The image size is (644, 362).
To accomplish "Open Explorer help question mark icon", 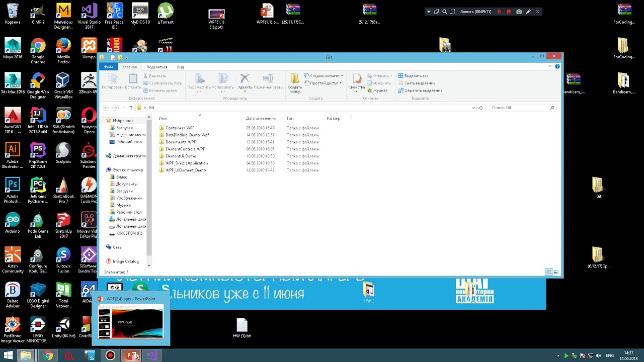I will pos(557,67).
